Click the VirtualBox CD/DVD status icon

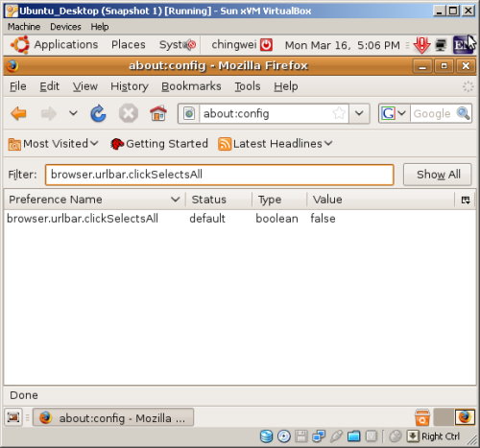[x=283, y=436]
